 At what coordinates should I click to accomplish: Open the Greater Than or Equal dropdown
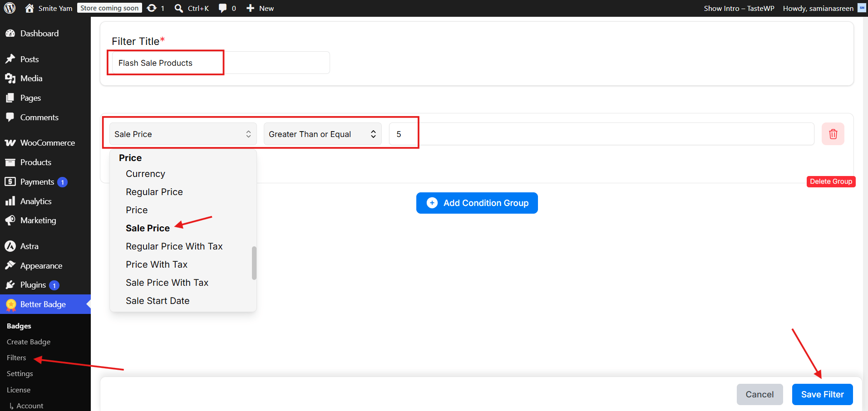(x=322, y=134)
